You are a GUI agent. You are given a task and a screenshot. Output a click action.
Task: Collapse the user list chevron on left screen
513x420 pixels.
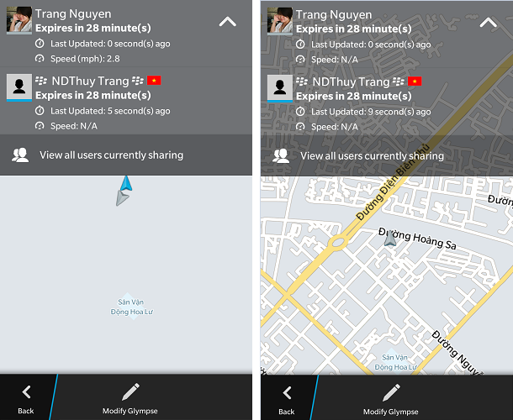pos(228,22)
